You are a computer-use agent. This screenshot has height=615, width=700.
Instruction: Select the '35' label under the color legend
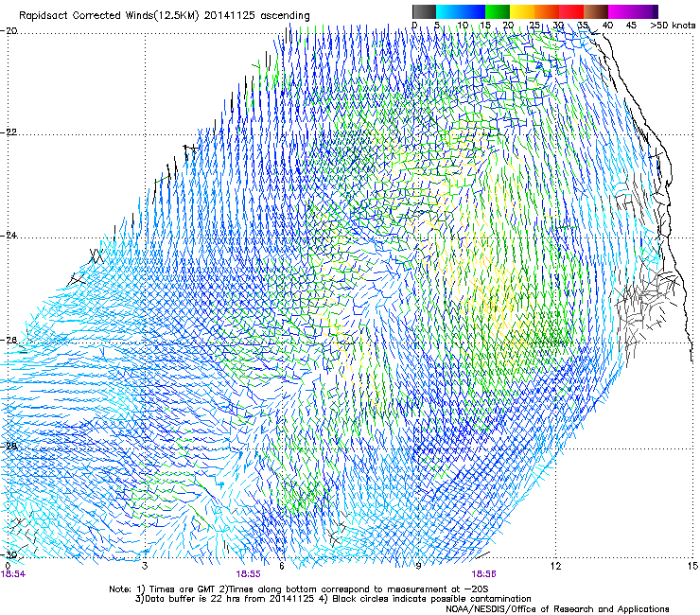point(583,26)
